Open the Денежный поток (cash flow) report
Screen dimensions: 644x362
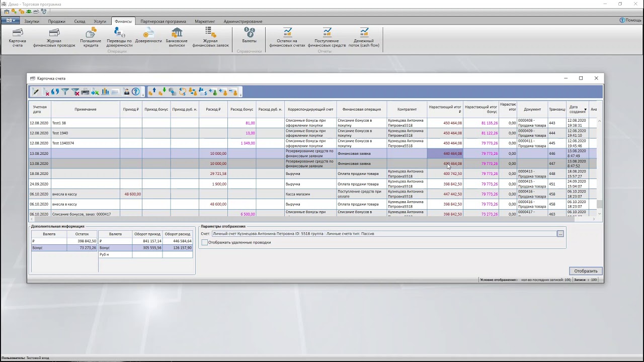[364, 38]
